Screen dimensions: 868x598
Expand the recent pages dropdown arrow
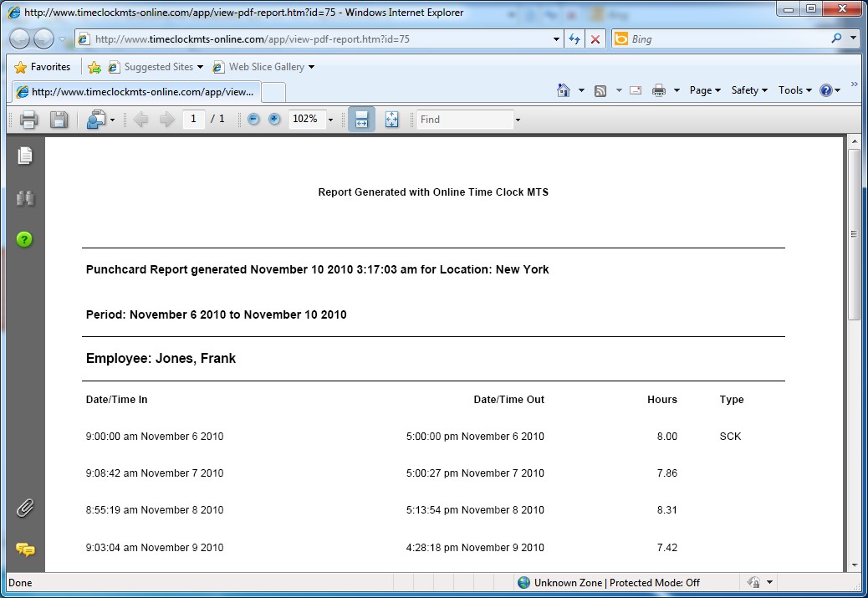click(62, 39)
